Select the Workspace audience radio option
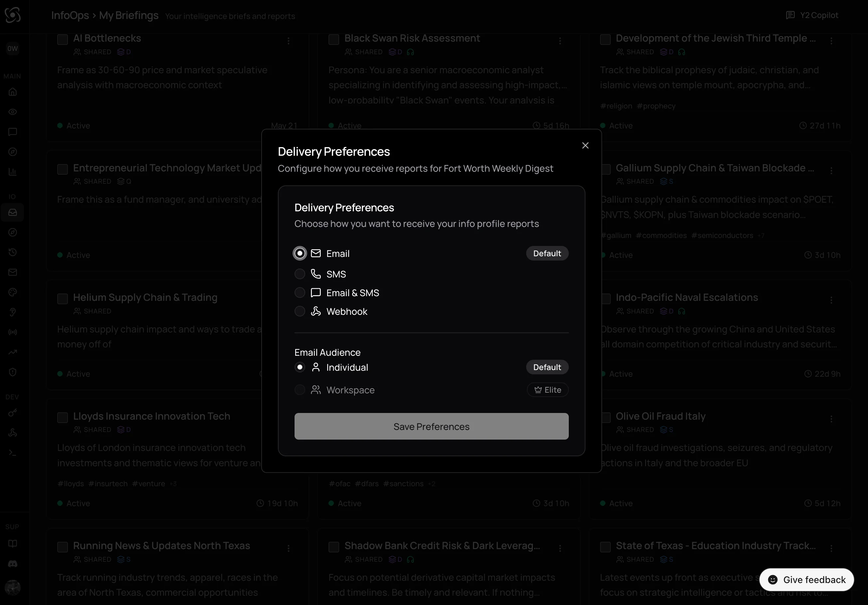The height and width of the screenshot is (605, 868). pyautogui.click(x=300, y=390)
